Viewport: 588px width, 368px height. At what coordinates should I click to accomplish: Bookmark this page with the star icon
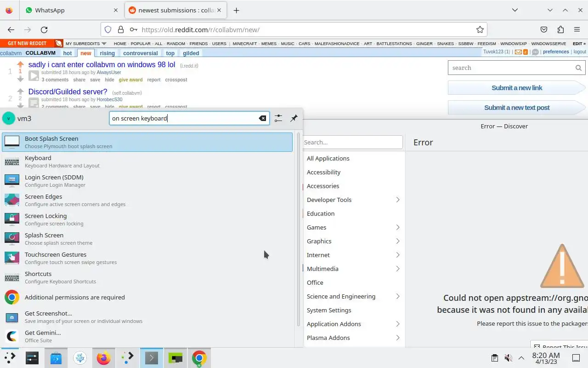480,29
